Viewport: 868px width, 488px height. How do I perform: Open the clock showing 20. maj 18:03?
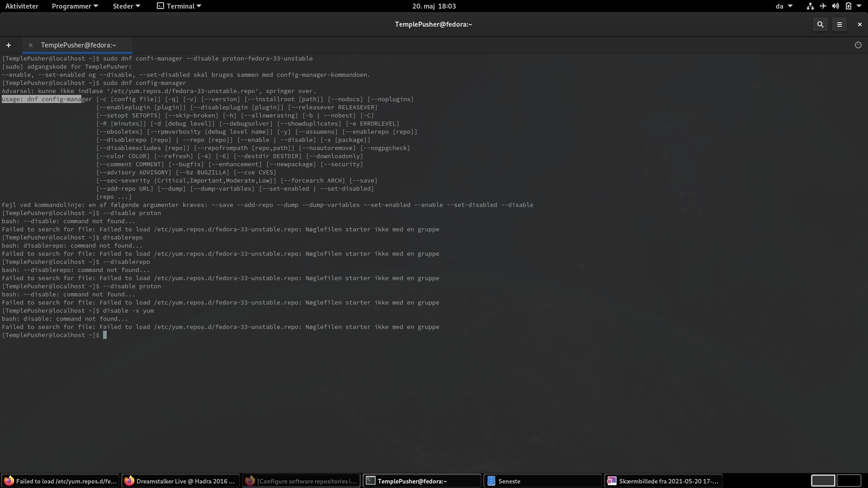[434, 6]
